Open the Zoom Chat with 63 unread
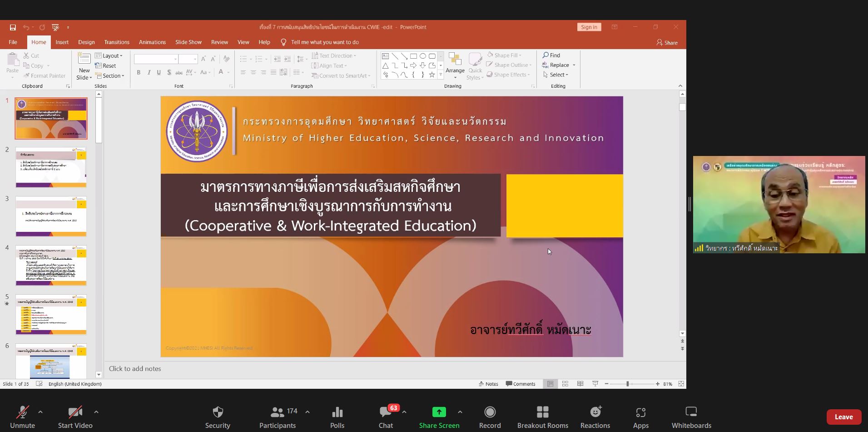The width and height of the screenshot is (868, 432). pyautogui.click(x=386, y=417)
